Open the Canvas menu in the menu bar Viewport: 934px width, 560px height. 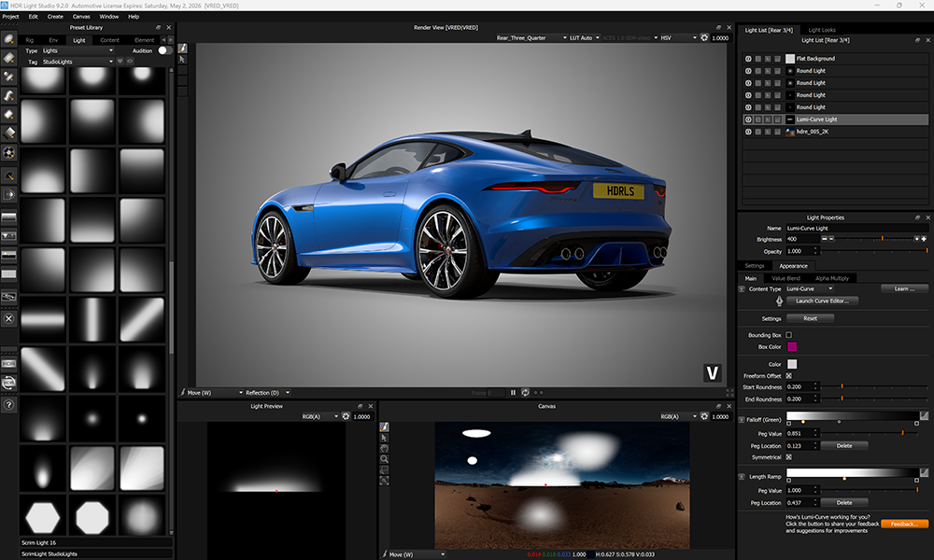(81, 16)
